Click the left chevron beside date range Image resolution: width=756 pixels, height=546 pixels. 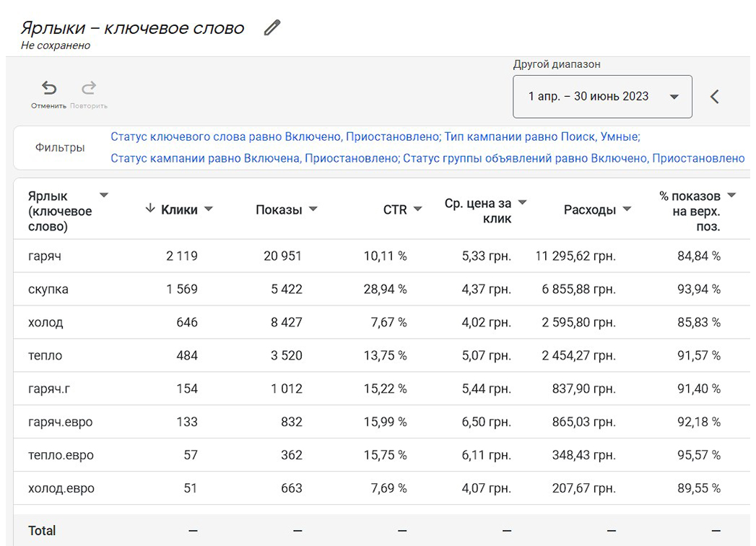click(715, 97)
